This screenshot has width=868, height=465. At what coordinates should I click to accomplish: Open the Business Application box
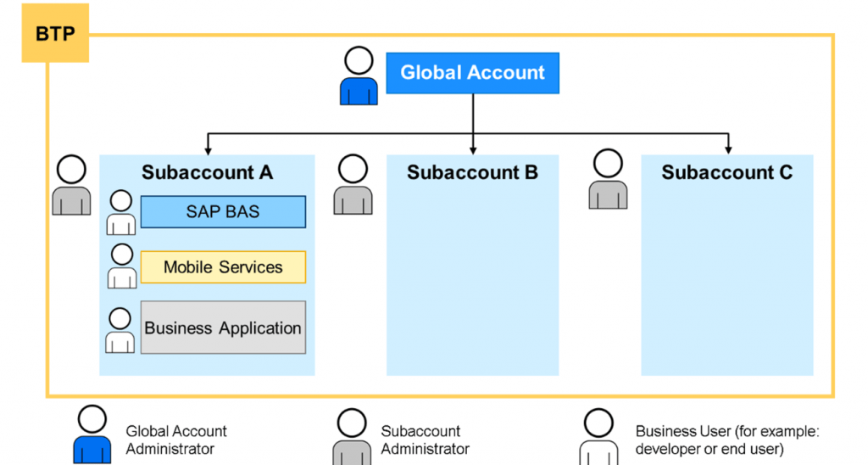point(223,328)
